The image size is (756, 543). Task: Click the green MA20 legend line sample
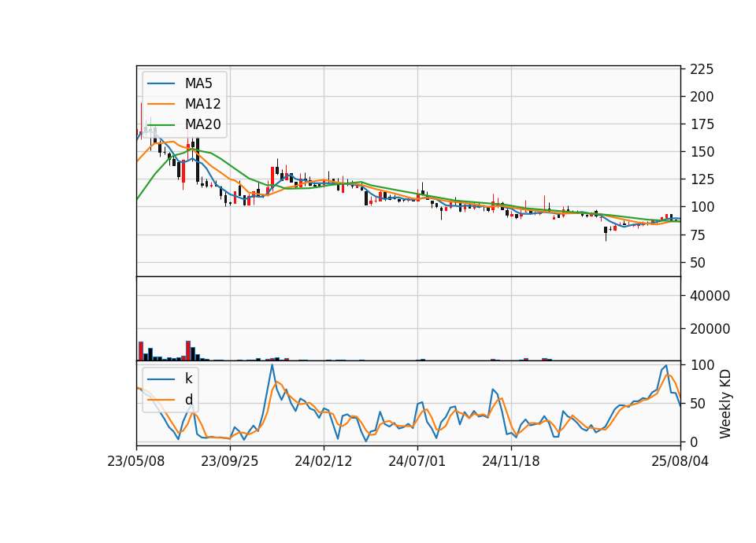161,125
